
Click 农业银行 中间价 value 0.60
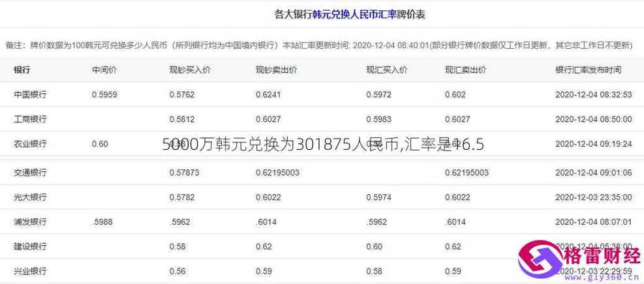click(x=100, y=144)
